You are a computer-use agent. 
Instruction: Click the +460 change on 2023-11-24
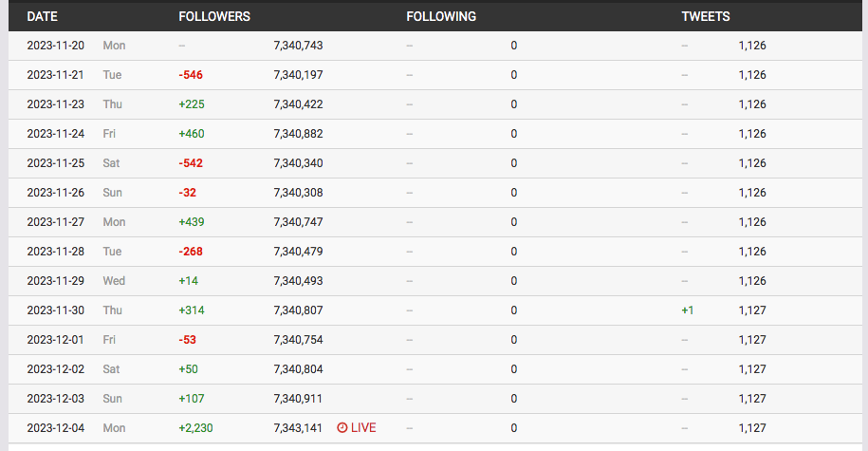(191, 134)
